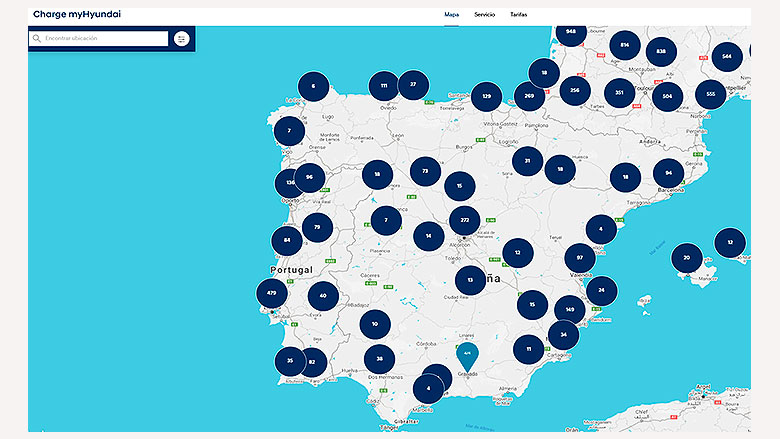Screen dimensions: 780x439
Task: Expand the 15-charger cluster below Burgos
Action: (x=460, y=186)
